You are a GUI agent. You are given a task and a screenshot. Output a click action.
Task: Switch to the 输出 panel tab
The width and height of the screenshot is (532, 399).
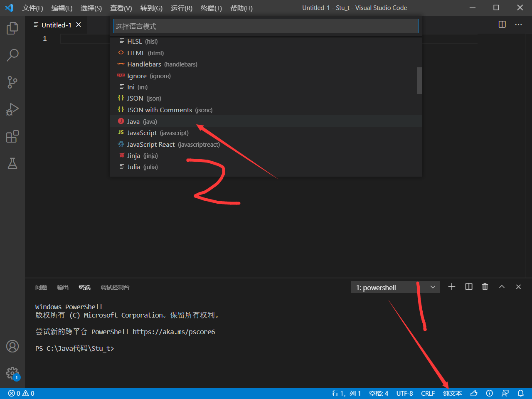pos(63,287)
